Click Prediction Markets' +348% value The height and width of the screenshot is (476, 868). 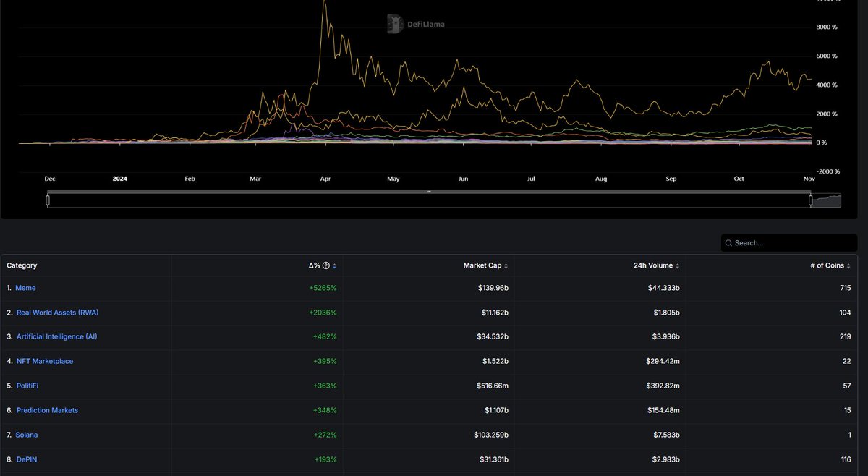tap(325, 410)
